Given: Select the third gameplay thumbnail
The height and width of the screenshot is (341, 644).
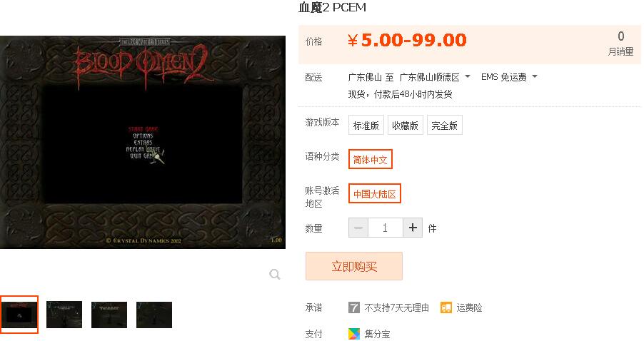Looking at the screenshot, I should tap(109, 315).
